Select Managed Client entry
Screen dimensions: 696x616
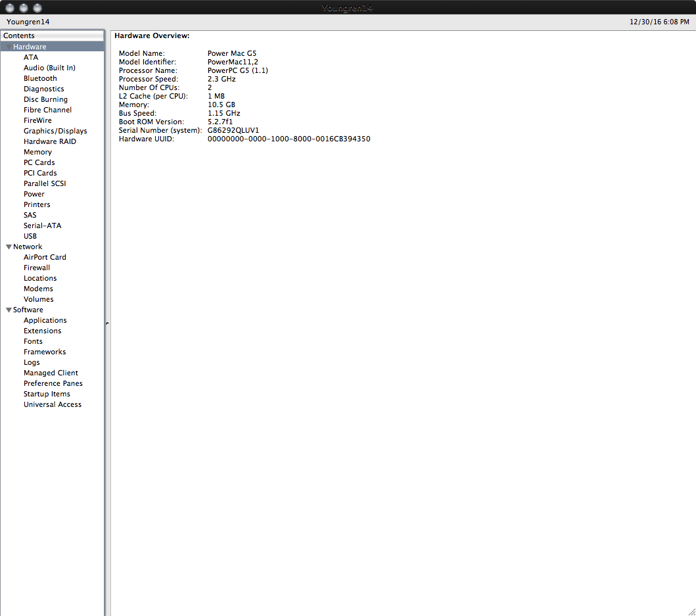pos(51,373)
